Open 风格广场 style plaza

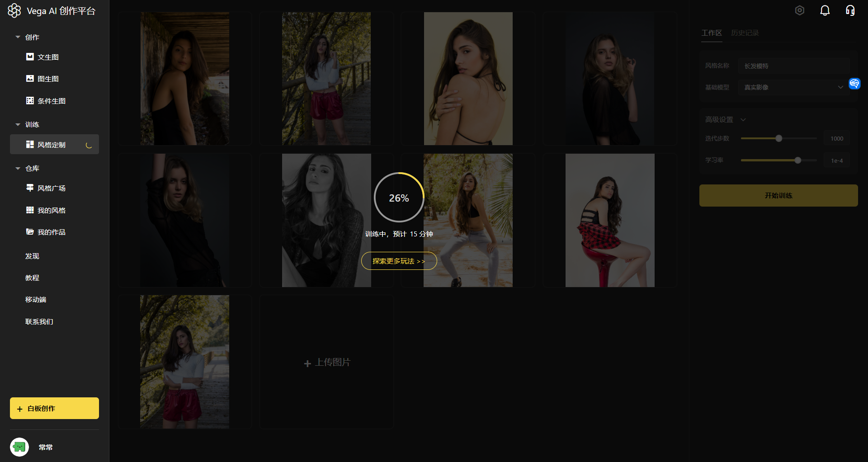pos(46,188)
